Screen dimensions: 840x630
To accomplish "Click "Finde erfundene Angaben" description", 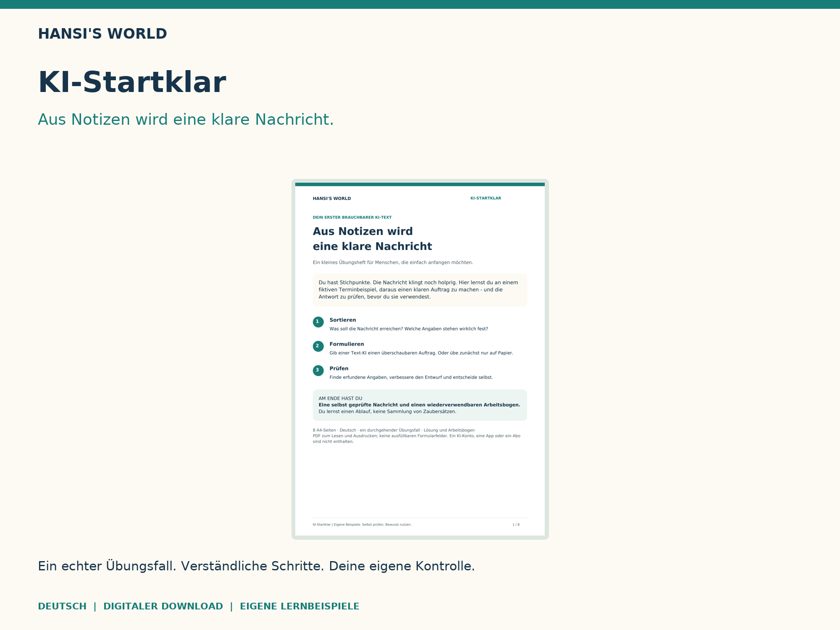I will click(x=411, y=378).
